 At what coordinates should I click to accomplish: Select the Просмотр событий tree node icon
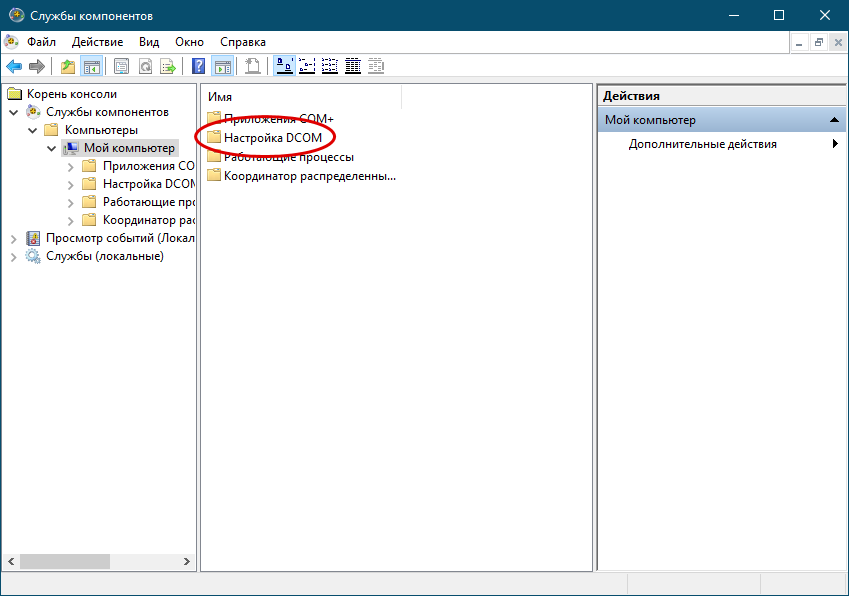[x=33, y=238]
